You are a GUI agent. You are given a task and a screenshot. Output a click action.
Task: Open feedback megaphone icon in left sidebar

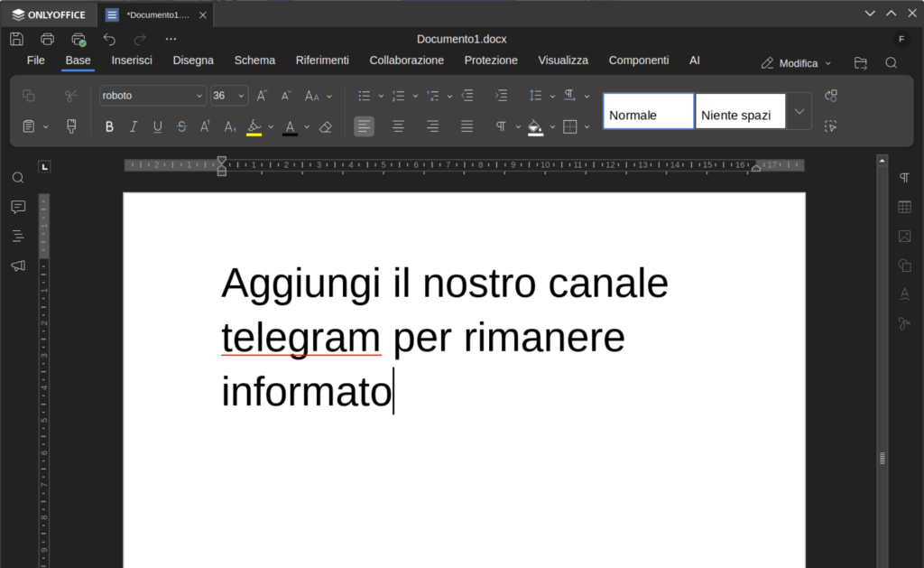pyautogui.click(x=18, y=265)
